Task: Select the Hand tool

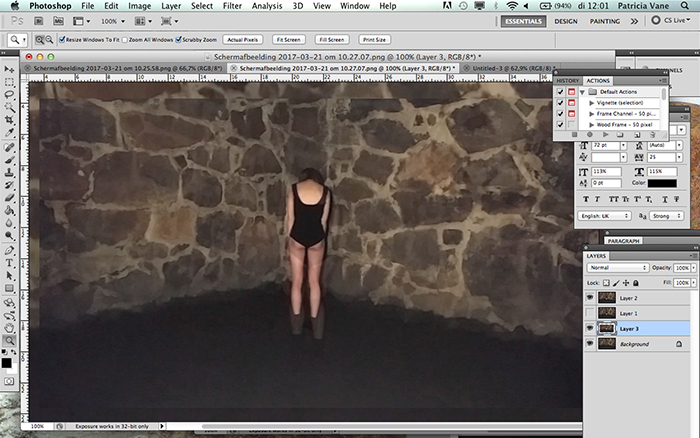Action: (x=9, y=328)
